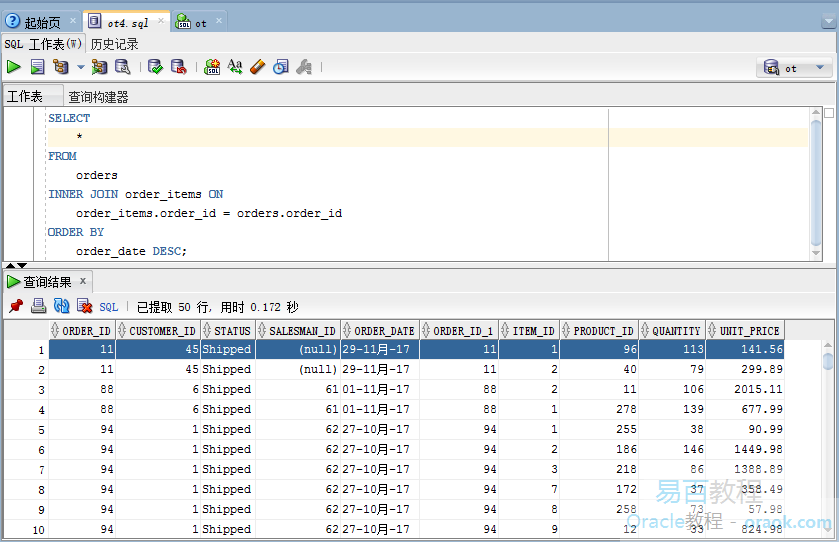This screenshot has width=839, height=542.
Task: Click the Rollback transaction icon
Action: click(x=178, y=67)
